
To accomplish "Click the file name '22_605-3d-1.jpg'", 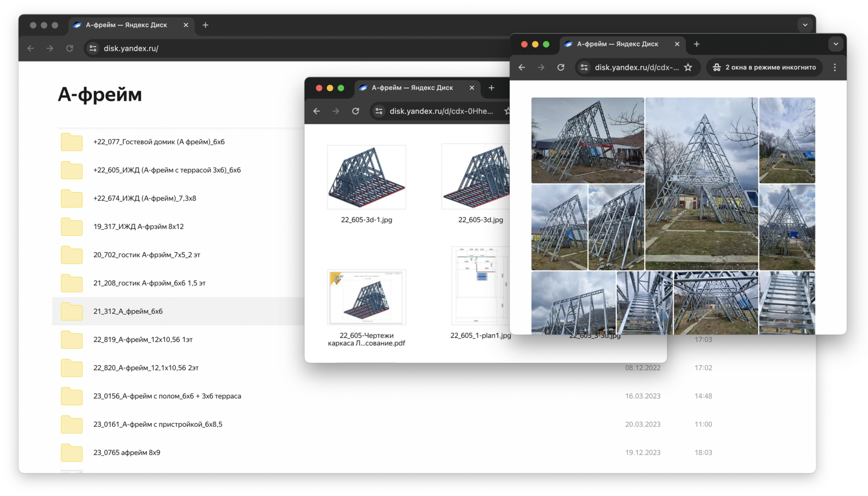I will pyautogui.click(x=366, y=220).
